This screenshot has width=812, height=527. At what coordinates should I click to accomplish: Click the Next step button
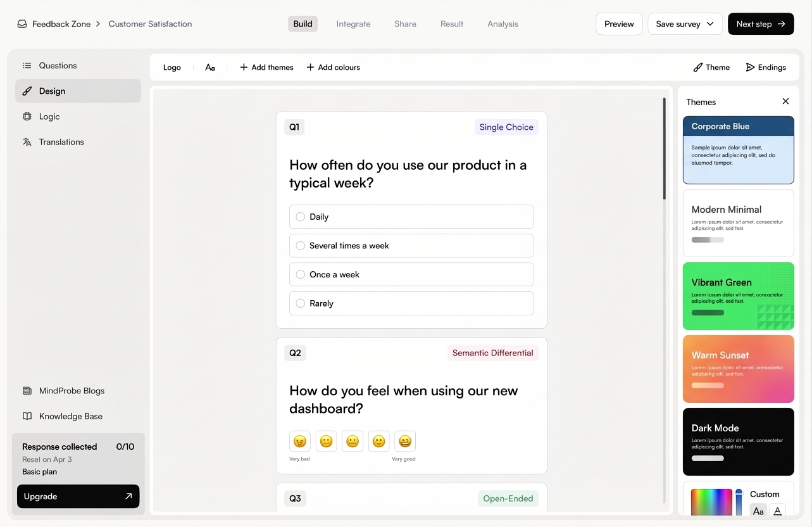760,24
